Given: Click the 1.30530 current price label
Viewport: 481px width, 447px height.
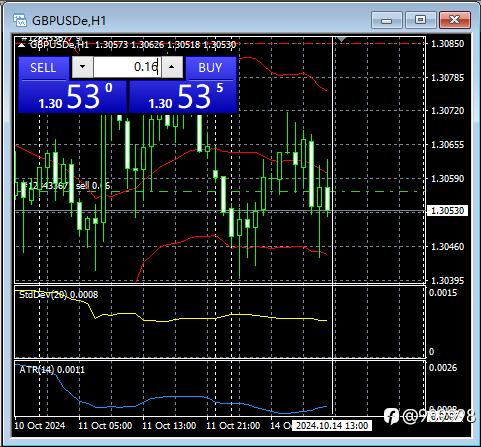Looking at the screenshot, I should point(447,211).
